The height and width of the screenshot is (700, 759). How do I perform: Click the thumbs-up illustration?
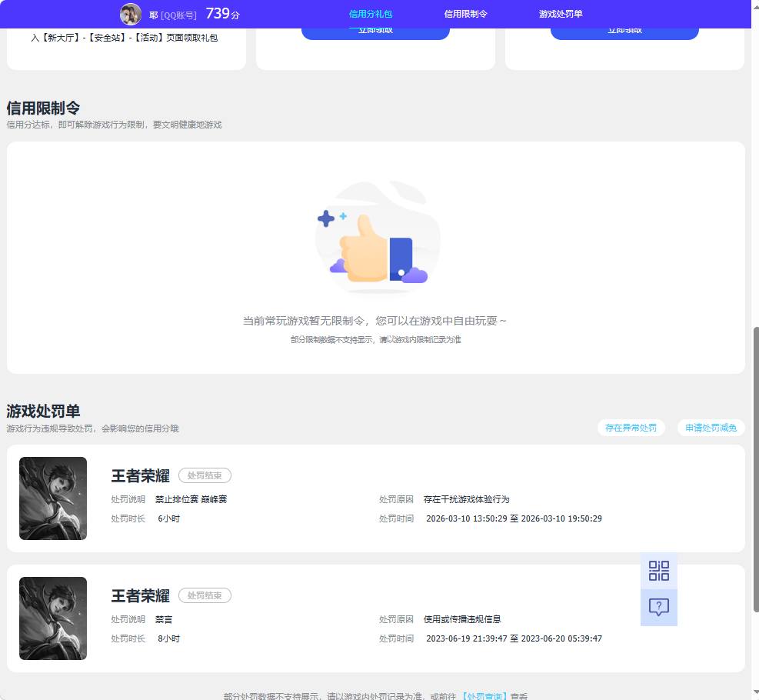pyautogui.click(x=378, y=237)
